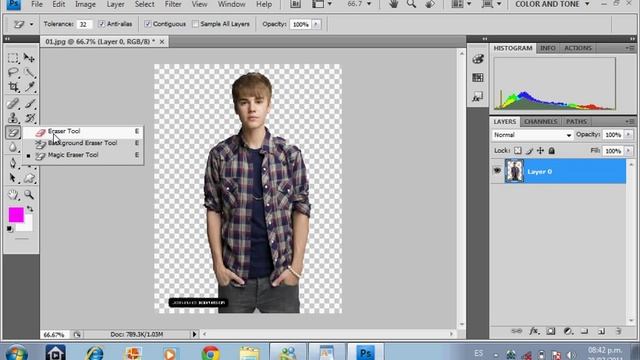The width and height of the screenshot is (640, 360).
Task: Select the Hand tool in toolbox
Action: pos(13,195)
